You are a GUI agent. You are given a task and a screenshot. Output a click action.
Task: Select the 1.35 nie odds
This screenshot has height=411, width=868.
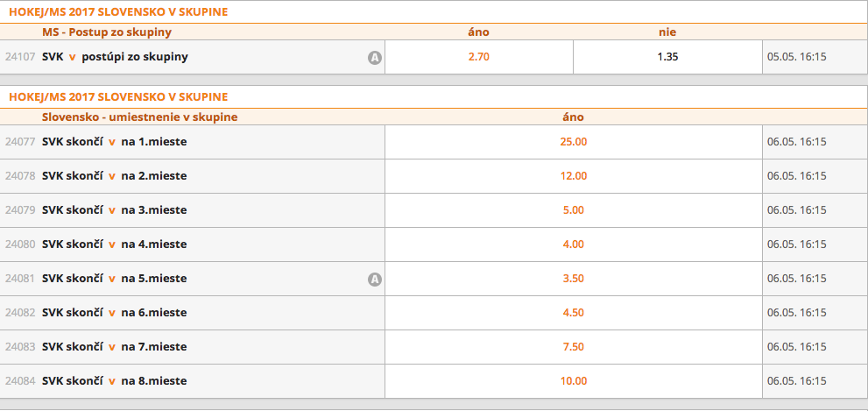coord(667,58)
